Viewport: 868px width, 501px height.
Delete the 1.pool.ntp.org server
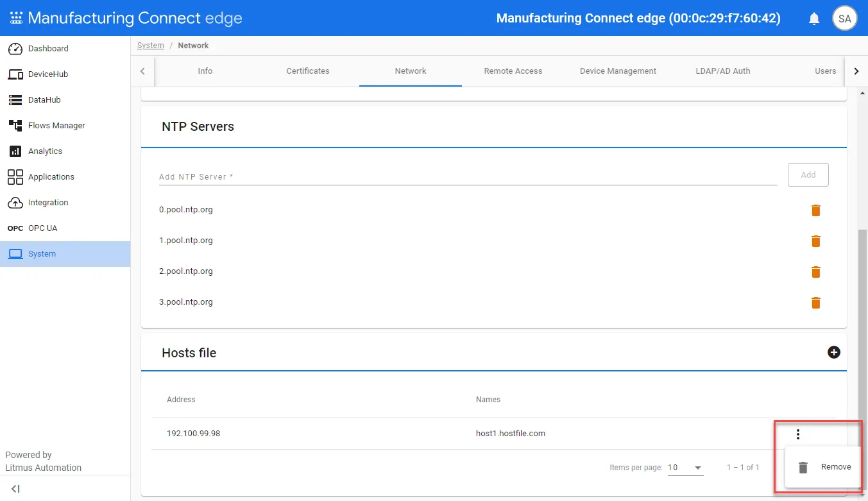(816, 241)
